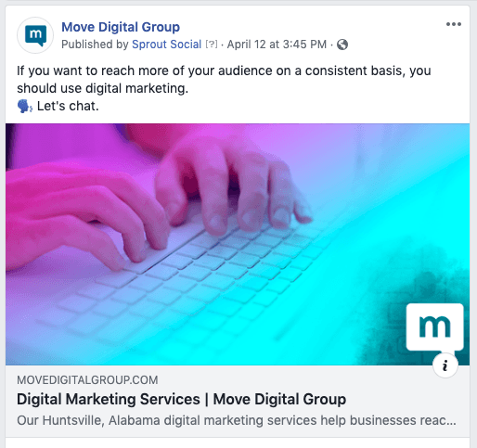Click the second caption line "should use digital marketing."
Viewport: 477px width, 448px height.
(102, 89)
